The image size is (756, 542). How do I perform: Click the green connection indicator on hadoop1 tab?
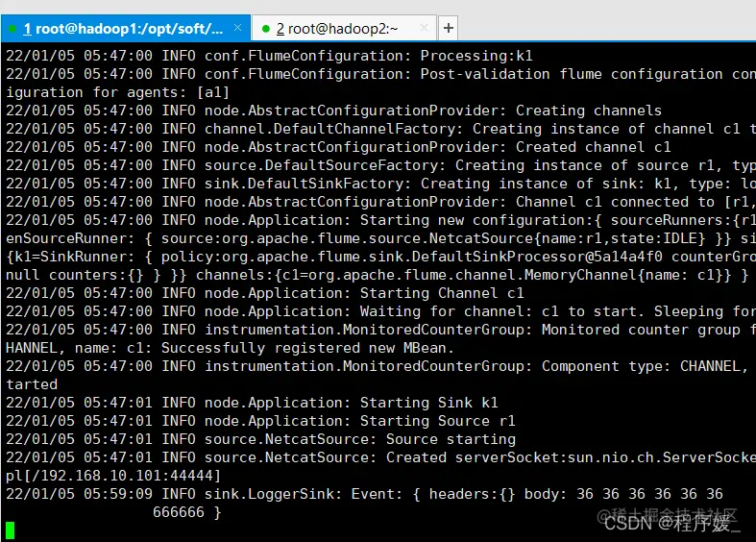[x=12, y=29]
